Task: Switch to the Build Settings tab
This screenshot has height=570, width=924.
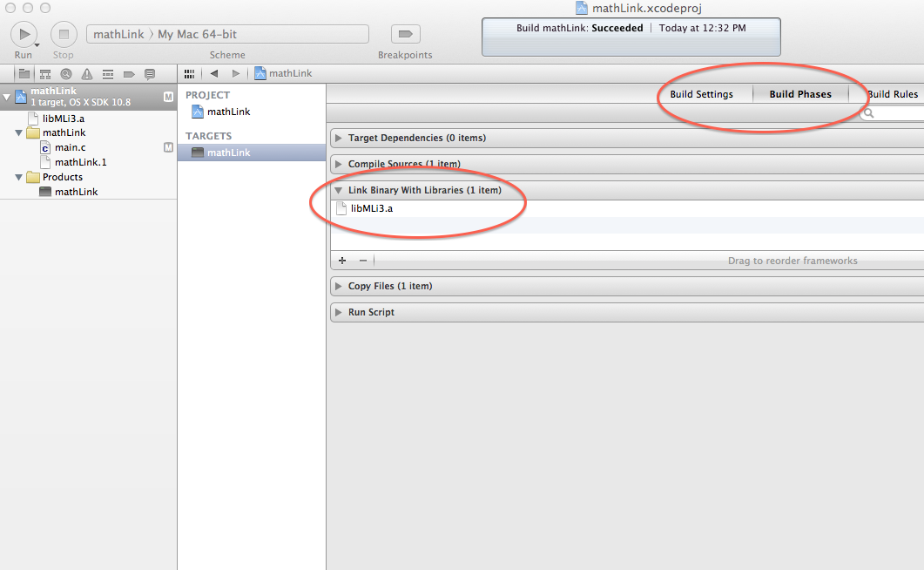Action: [x=701, y=94]
